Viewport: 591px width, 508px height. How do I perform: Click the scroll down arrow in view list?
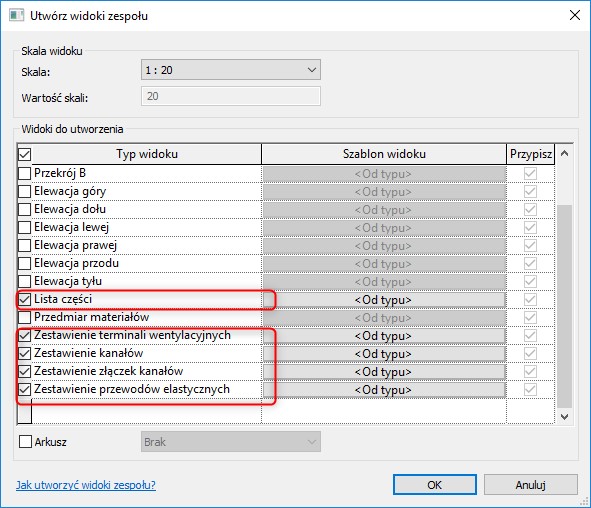pos(564,416)
